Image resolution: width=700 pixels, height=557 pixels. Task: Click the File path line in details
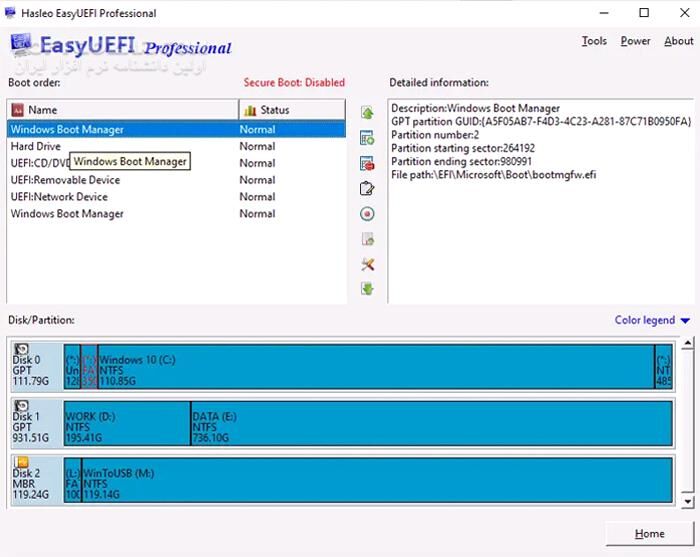pos(494,175)
